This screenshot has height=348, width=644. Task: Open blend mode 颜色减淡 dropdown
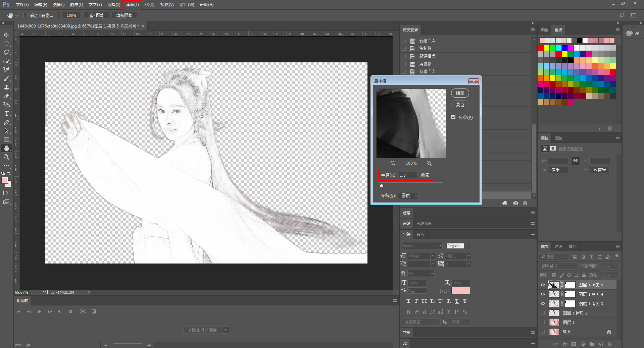559,266
